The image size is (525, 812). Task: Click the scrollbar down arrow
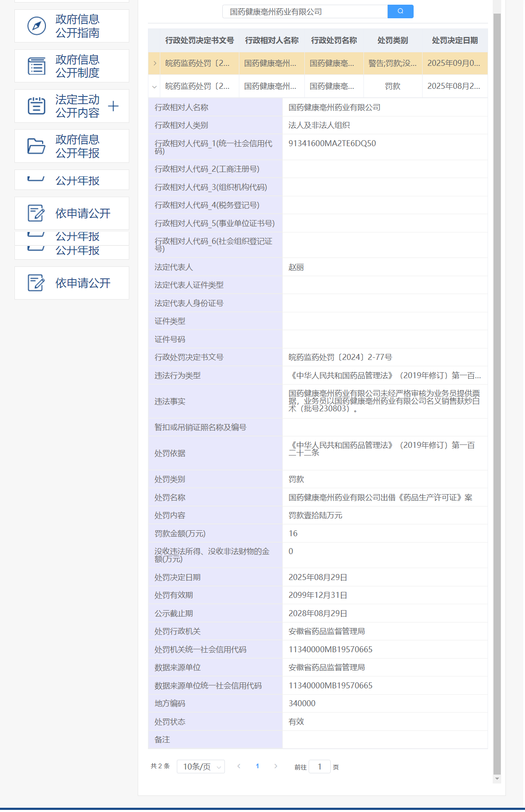pyautogui.click(x=497, y=779)
